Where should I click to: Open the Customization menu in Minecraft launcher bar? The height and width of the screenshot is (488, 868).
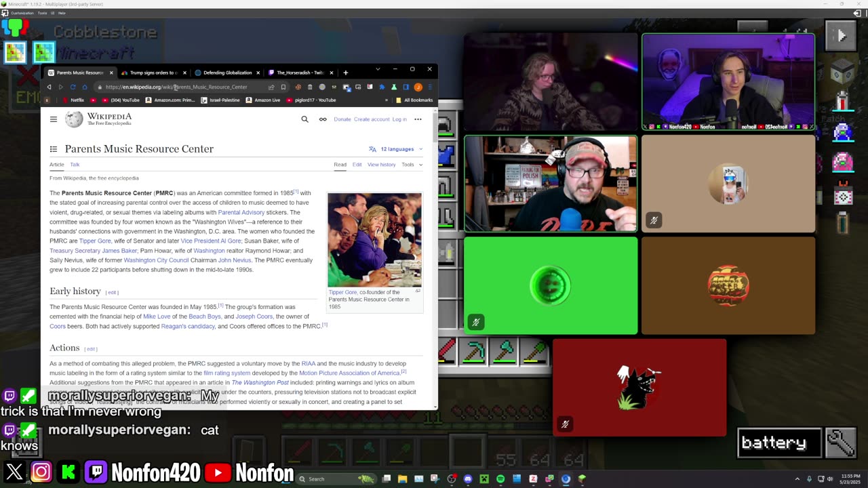click(22, 13)
